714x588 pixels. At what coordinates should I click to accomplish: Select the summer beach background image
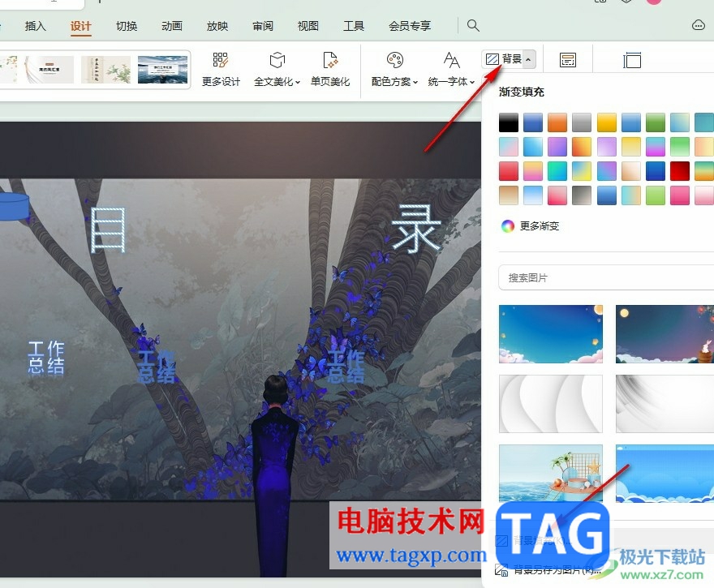pyautogui.click(x=551, y=474)
